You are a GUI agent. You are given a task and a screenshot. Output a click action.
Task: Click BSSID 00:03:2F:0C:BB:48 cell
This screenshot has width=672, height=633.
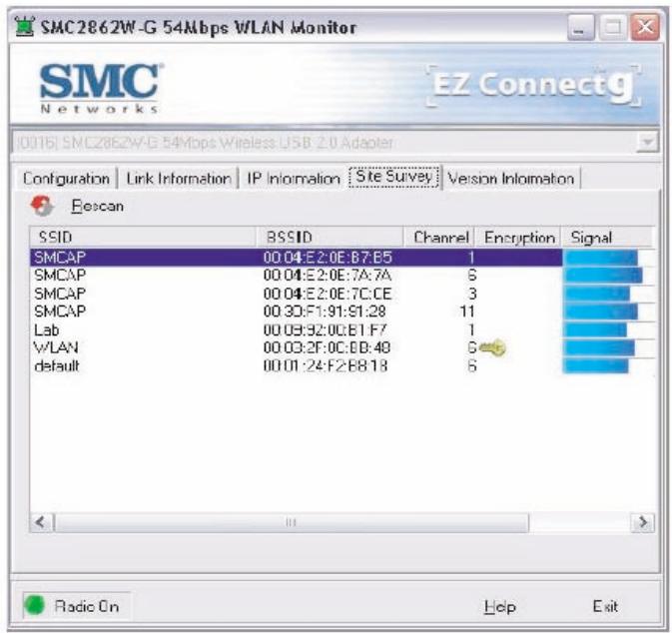click(x=327, y=347)
